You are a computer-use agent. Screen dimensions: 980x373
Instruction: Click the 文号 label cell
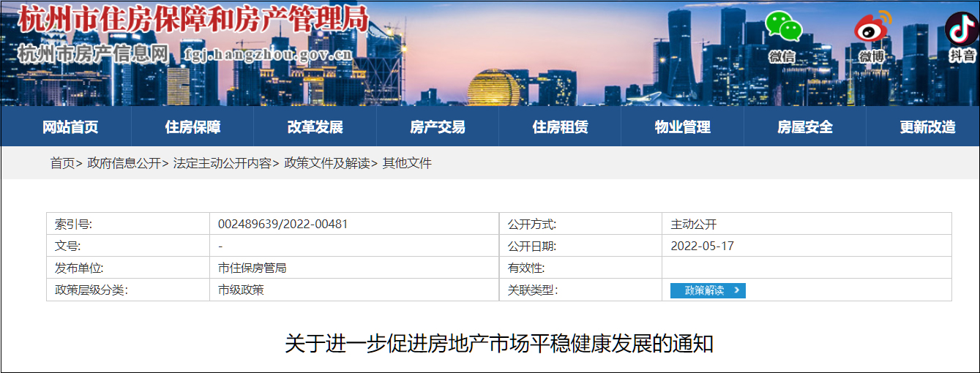tap(128, 246)
